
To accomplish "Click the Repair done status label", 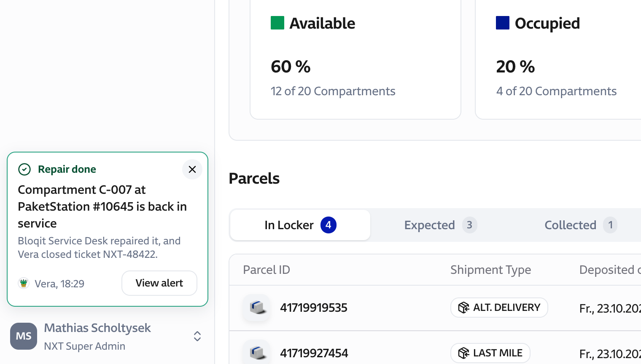I will coord(67,169).
